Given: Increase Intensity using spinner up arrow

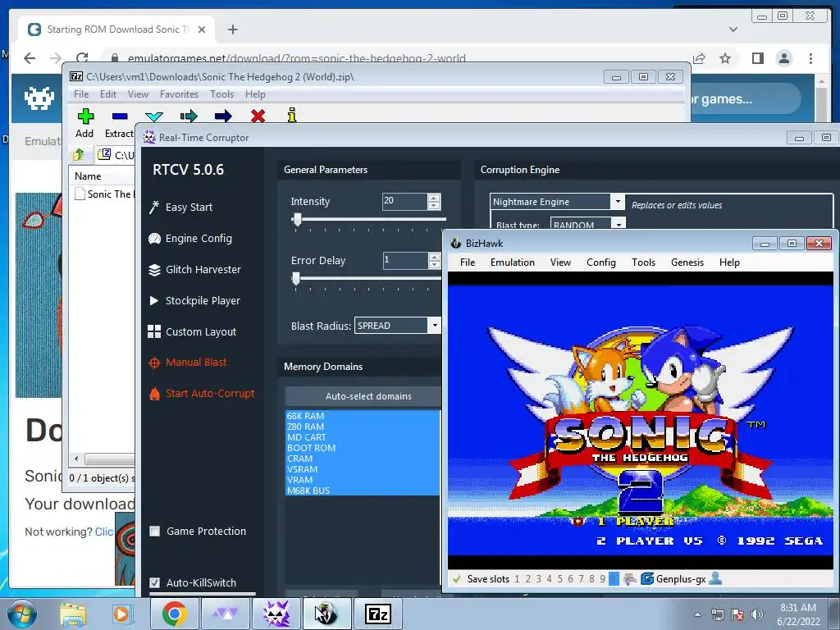Looking at the screenshot, I should tap(434, 198).
